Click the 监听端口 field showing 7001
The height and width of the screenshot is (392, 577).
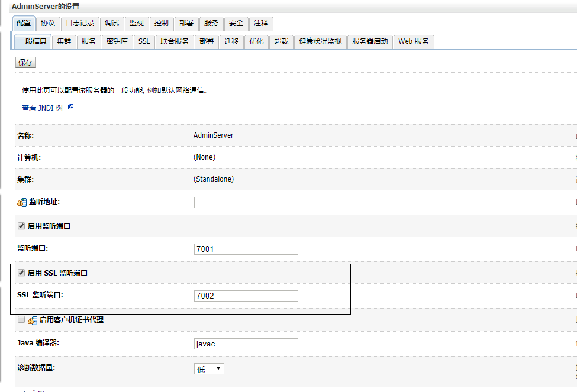coord(246,249)
